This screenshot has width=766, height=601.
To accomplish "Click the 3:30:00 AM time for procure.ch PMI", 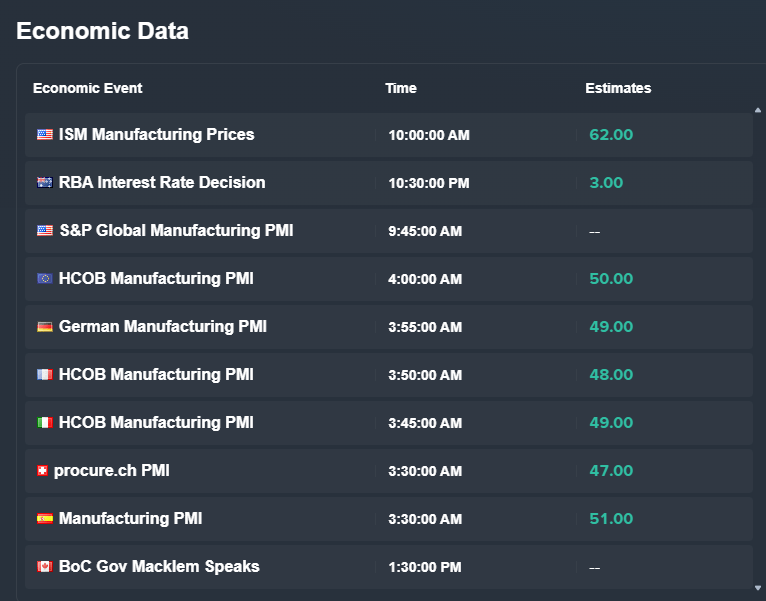I will click(425, 471).
